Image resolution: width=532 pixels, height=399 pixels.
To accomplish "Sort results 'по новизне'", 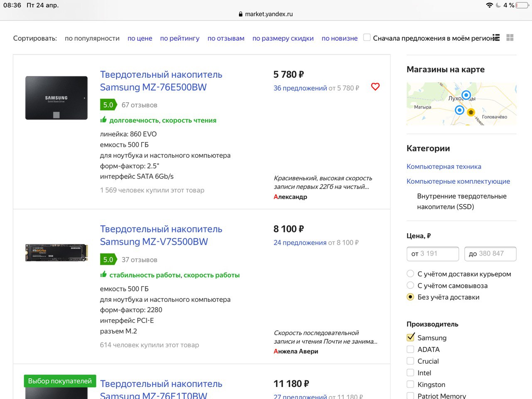I will tap(340, 38).
